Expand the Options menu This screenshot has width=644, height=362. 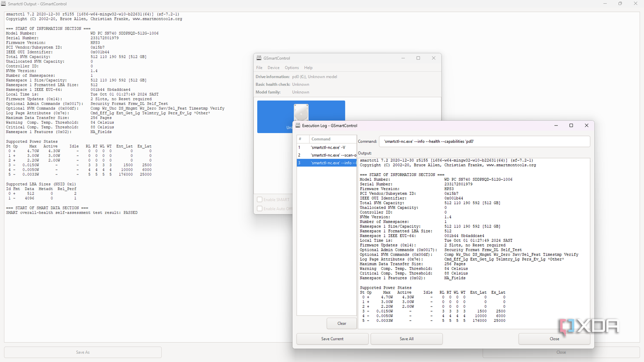[x=292, y=68]
